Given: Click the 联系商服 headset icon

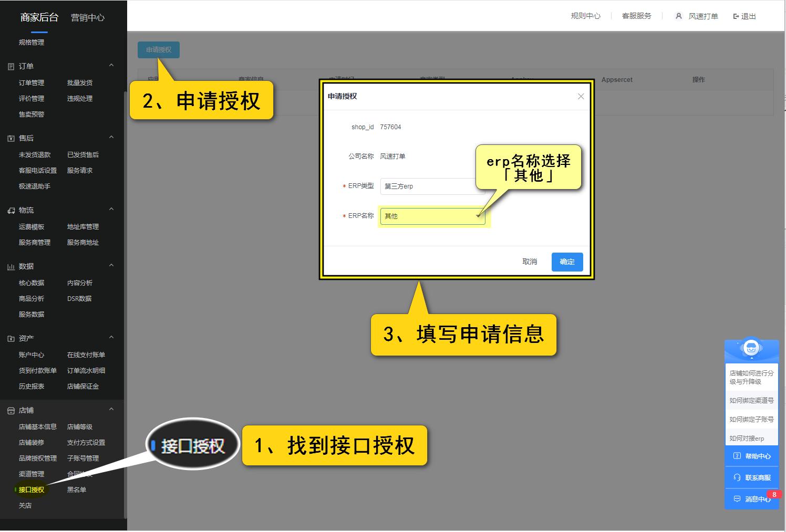Looking at the screenshot, I should pyautogui.click(x=736, y=477).
